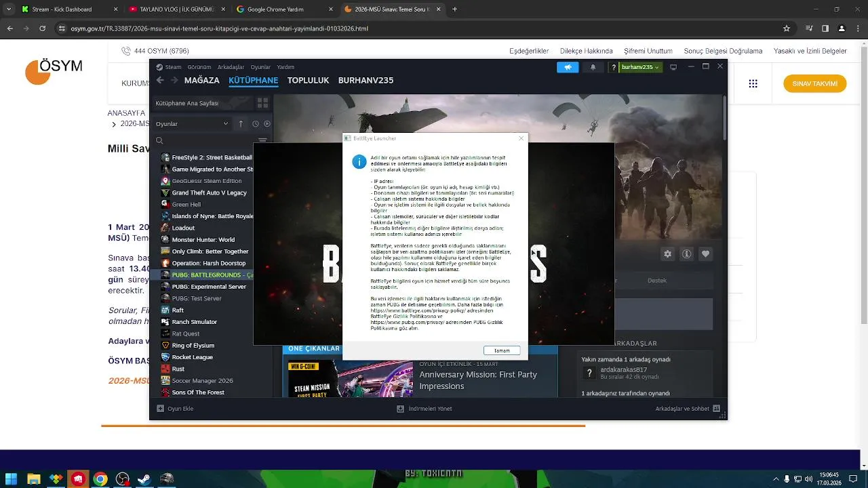Open the Yardım menu
The image size is (868, 488).
click(x=285, y=67)
